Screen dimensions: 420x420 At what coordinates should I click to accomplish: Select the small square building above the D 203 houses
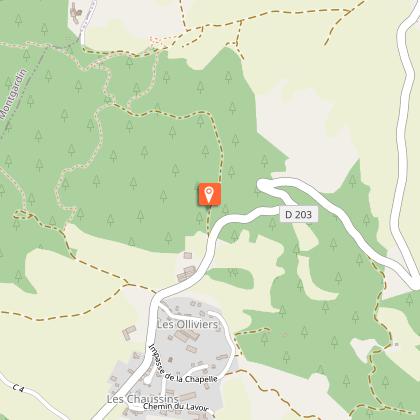(x=188, y=255)
